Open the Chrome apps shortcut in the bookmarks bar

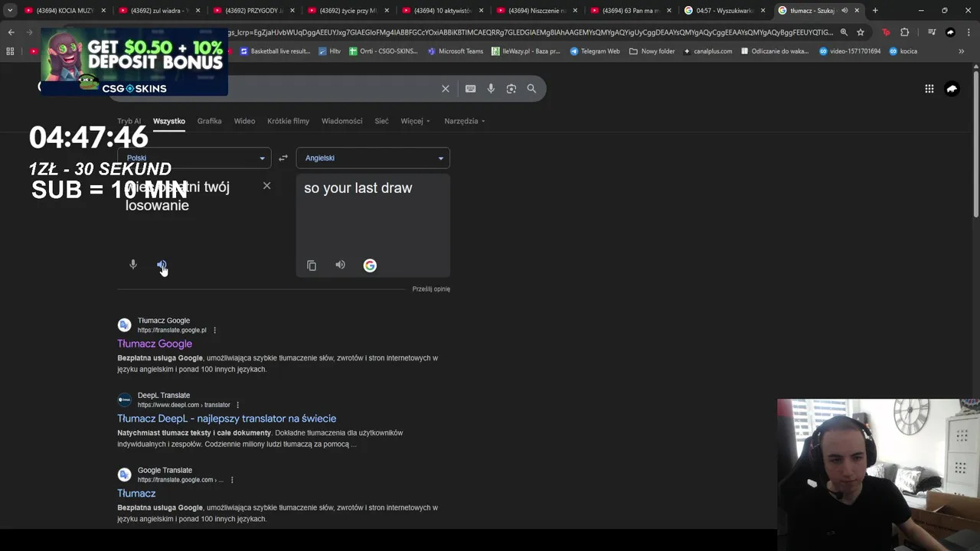(x=10, y=51)
